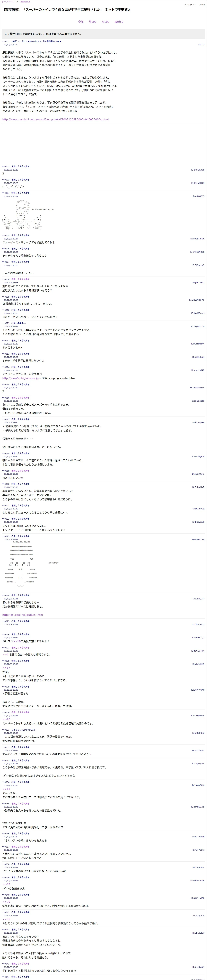Show all posts with 全部
The height and width of the screenshot is (980, 210).
(x=81, y=22)
